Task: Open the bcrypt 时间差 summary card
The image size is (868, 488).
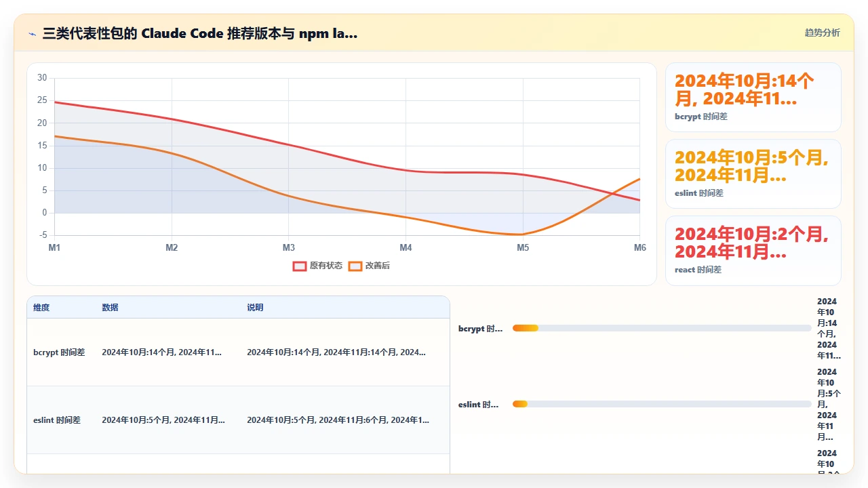Action: click(753, 97)
